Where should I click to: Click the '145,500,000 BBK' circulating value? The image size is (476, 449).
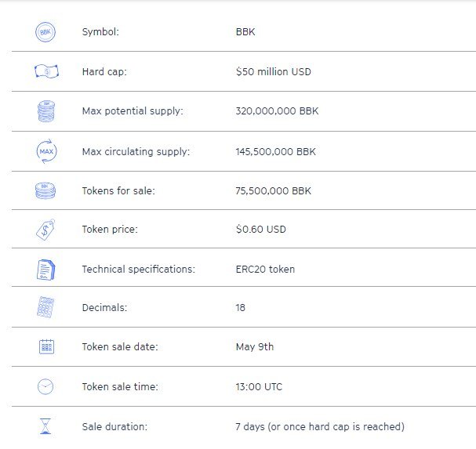click(276, 151)
